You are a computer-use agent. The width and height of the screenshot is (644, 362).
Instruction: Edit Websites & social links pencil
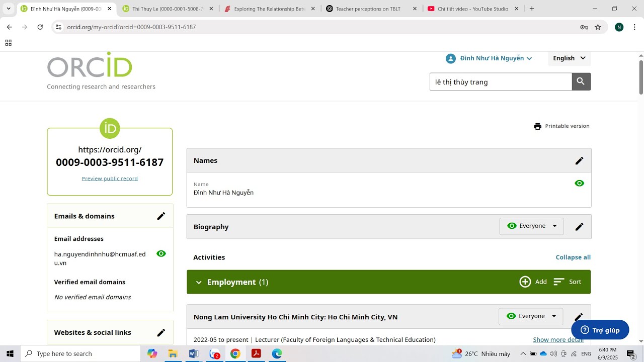161,333
